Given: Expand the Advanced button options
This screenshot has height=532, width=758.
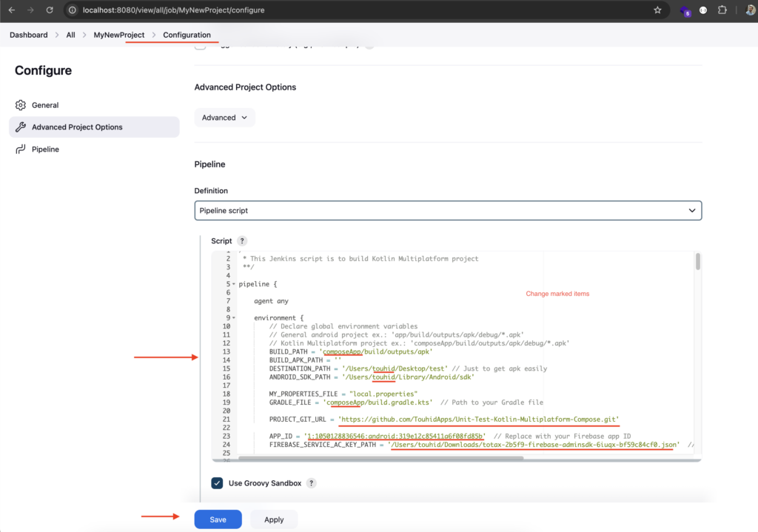Looking at the screenshot, I should [x=224, y=118].
